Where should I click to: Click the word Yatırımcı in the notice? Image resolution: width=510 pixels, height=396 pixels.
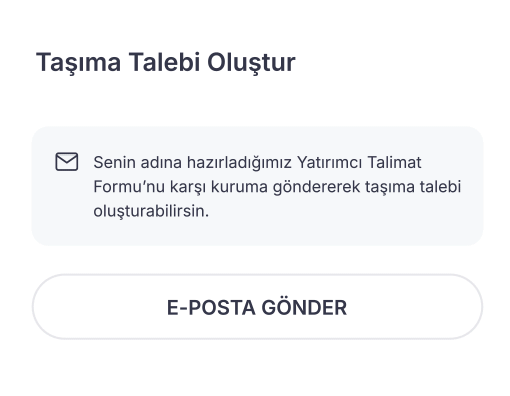tap(330, 163)
